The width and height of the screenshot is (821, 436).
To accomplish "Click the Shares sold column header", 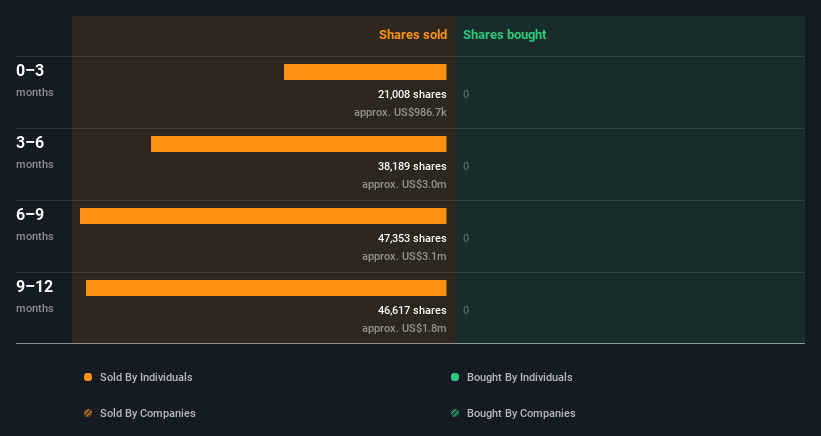I will click(413, 35).
